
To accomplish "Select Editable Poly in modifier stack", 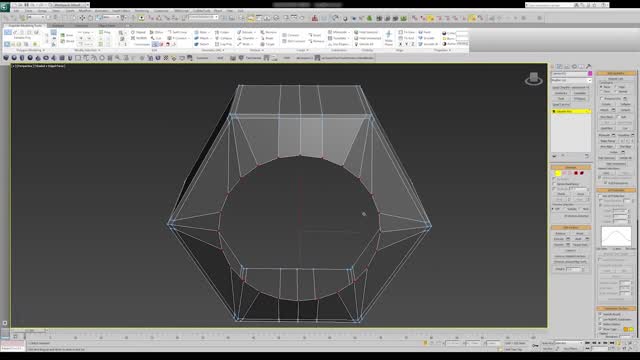I will 571,111.
